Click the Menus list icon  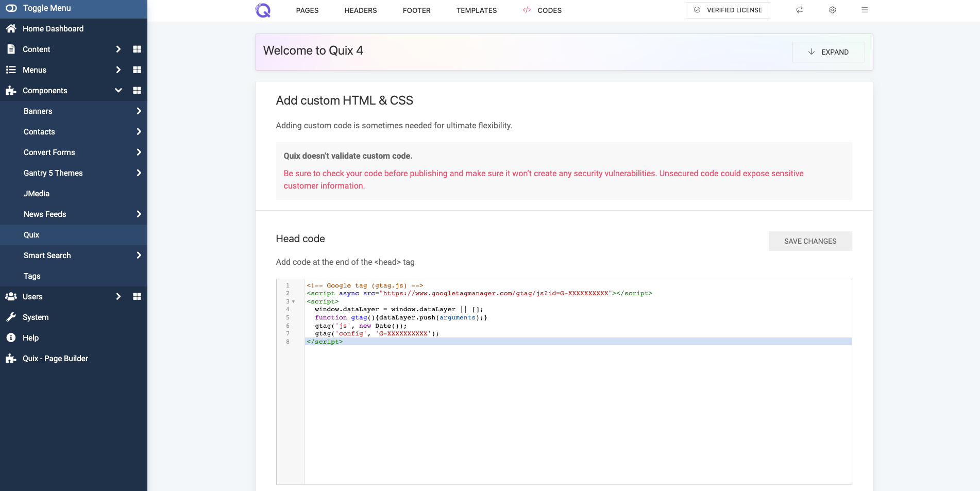coord(11,70)
